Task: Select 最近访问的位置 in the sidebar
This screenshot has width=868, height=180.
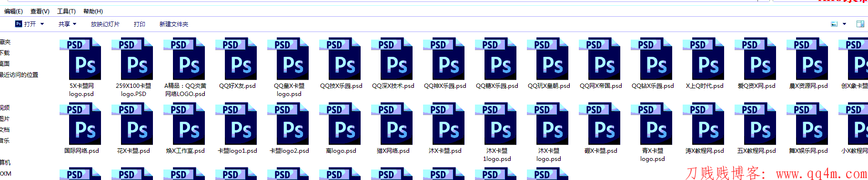Action: [x=19, y=75]
